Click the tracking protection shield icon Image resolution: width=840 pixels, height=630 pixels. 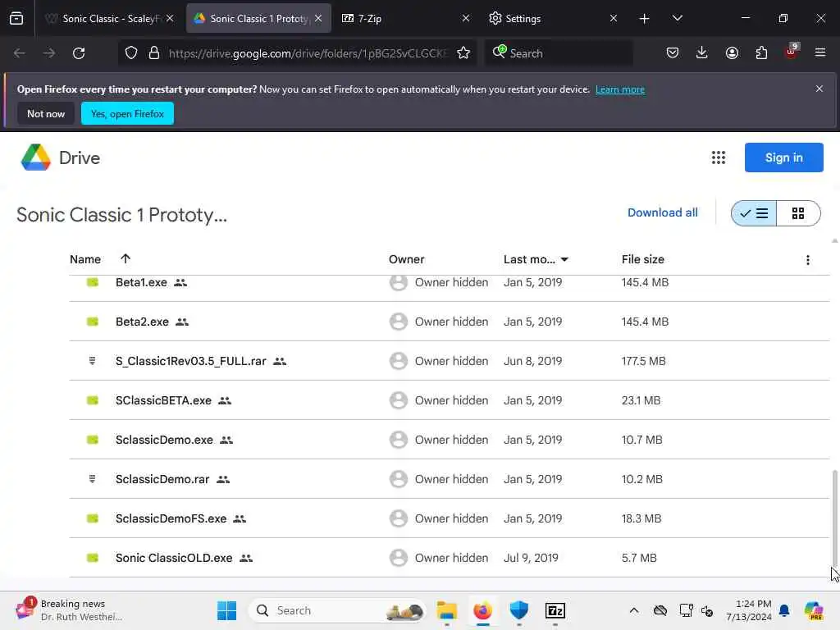point(131,53)
